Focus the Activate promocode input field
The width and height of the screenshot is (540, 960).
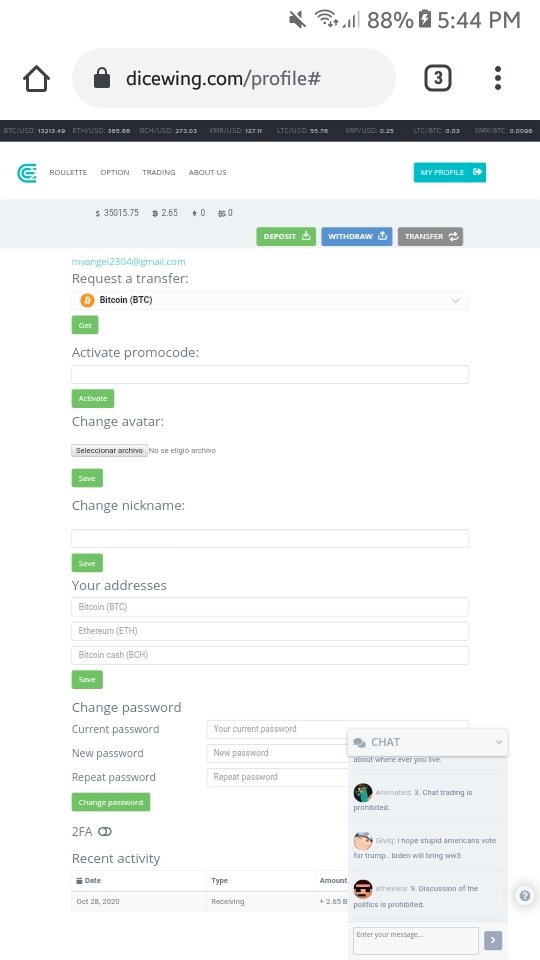coord(270,375)
